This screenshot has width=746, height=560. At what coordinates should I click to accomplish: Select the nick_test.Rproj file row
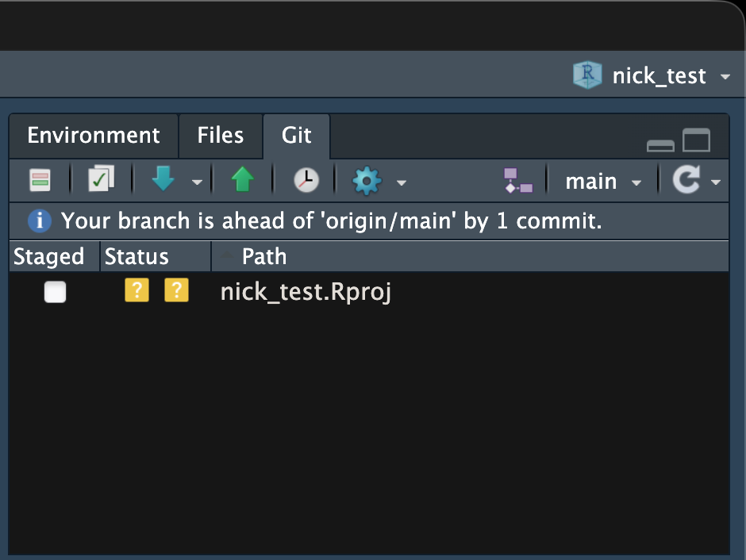(x=306, y=293)
